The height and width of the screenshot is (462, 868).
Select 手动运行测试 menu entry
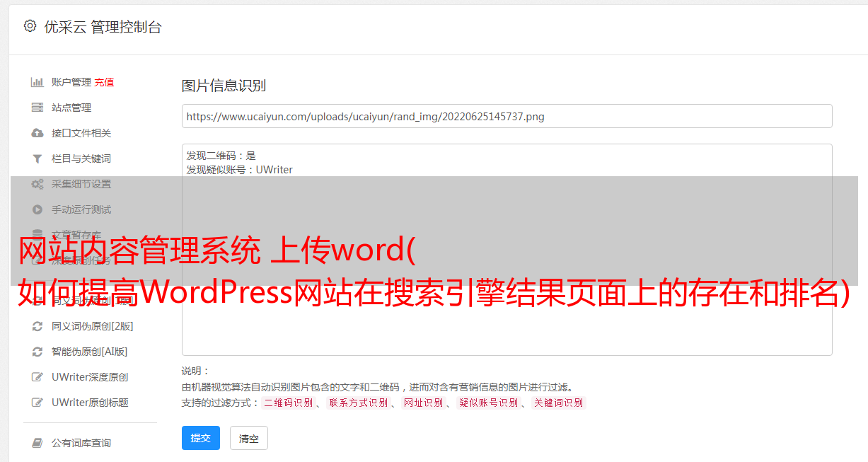pyautogui.click(x=81, y=209)
